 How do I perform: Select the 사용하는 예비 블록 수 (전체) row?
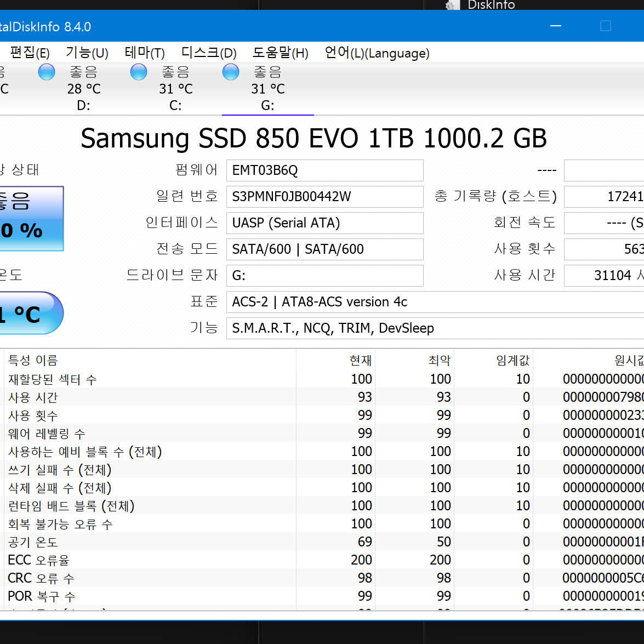click(322, 451)
